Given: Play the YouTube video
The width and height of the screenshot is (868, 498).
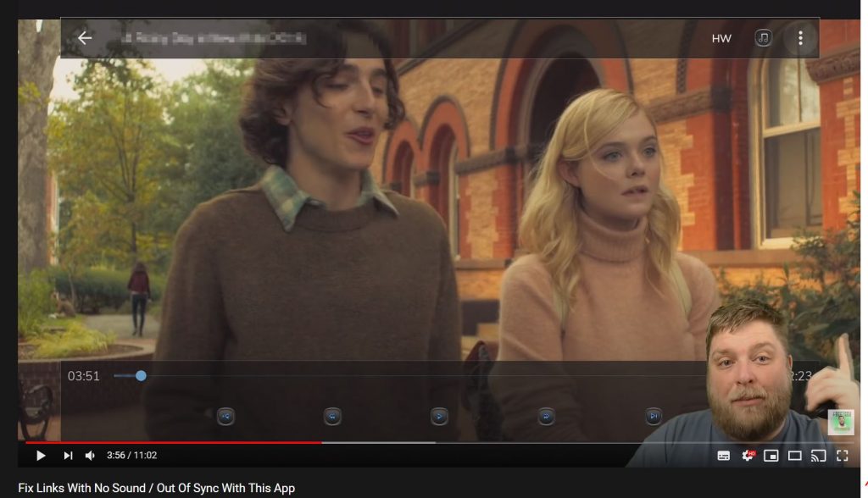Looking at the screenshot, I should tap(41, 456).
